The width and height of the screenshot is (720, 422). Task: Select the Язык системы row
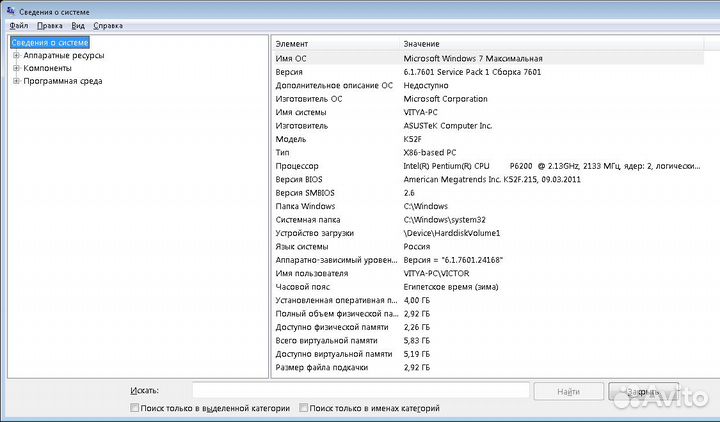tap(488, 247)
